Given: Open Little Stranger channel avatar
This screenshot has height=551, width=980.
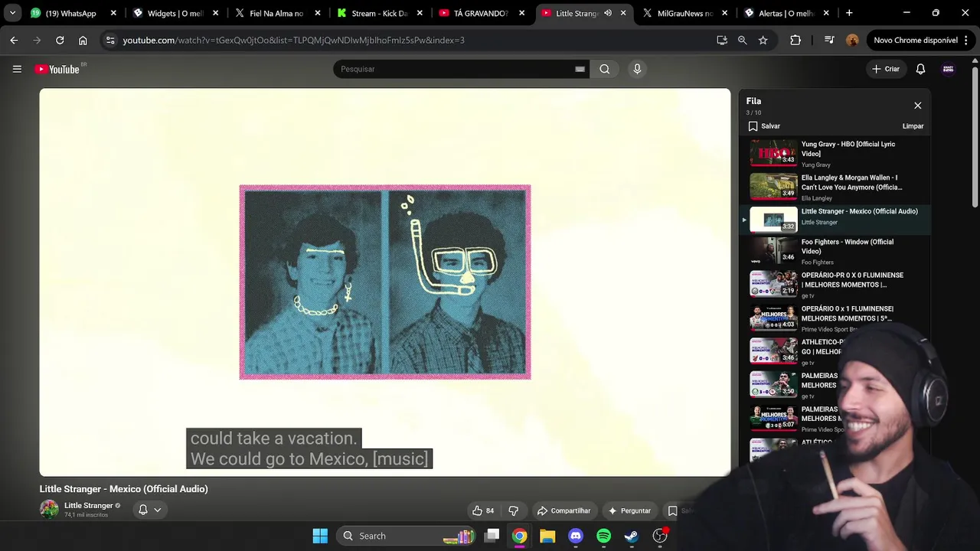Looking at the screenshot, I should point(49,510).
